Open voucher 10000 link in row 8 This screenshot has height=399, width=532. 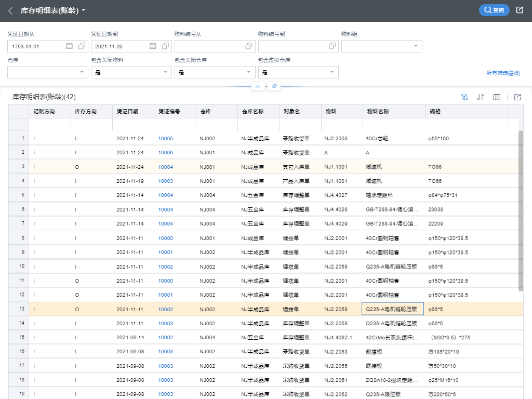[x=166, y=238]
